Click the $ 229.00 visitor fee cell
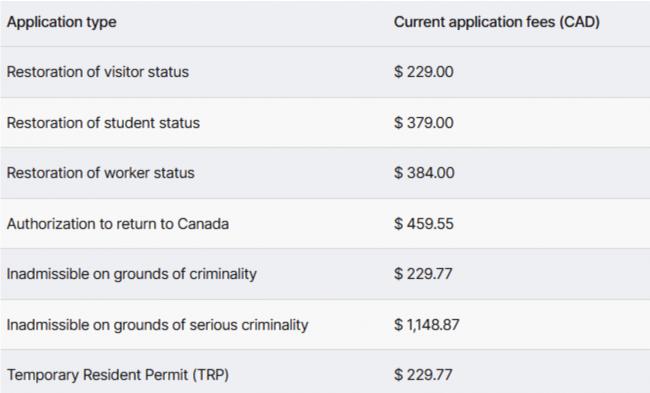Viewport: 650px width, 393px height. (424, 72)
